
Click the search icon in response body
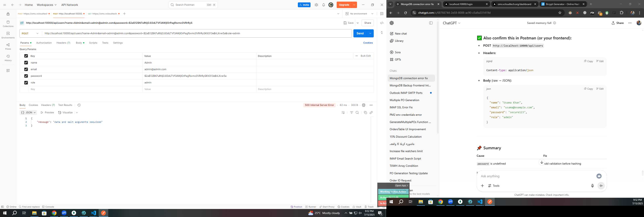point(357,113)
